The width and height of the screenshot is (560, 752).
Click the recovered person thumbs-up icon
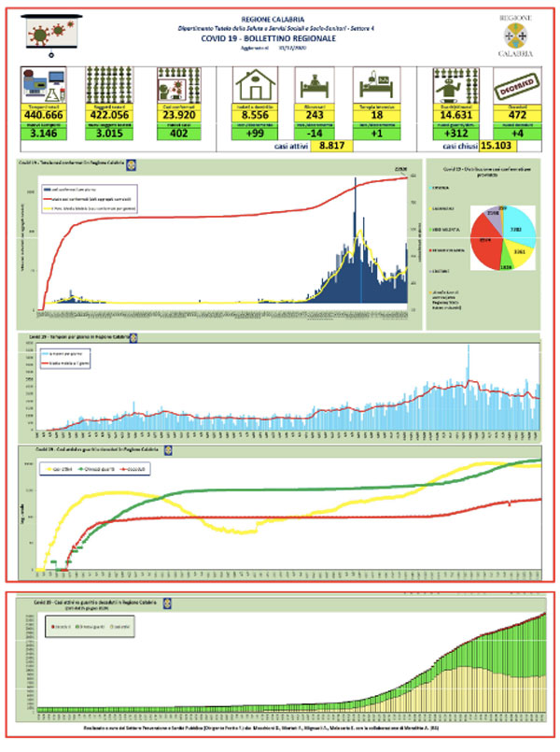click(456, 86)
